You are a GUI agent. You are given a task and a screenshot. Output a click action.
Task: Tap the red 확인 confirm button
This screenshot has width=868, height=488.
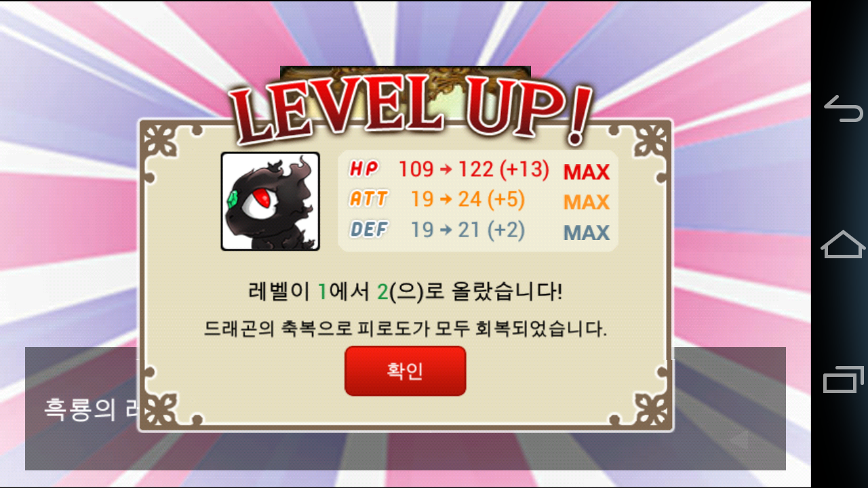(x=405, y=371)
